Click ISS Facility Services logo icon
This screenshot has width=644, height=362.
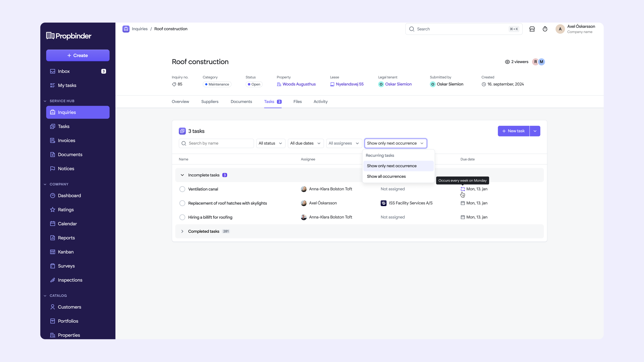[383, 203]
